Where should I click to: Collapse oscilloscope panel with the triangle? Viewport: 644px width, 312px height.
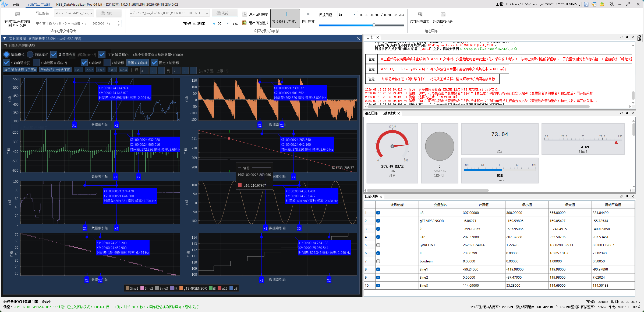point(5,39)
